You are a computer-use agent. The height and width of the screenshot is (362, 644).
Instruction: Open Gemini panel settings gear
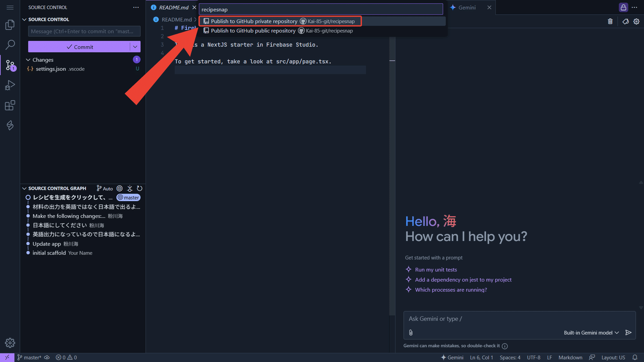point(636,21)
